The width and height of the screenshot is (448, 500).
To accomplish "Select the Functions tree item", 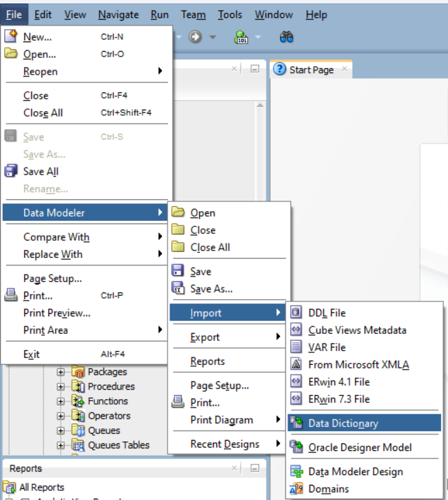I will click(108, 401).
